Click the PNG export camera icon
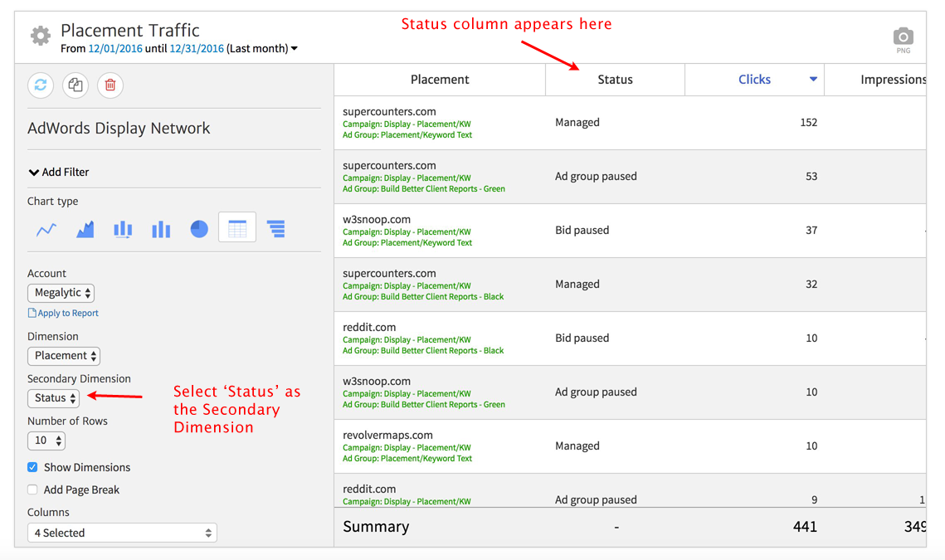 point(903,35)
